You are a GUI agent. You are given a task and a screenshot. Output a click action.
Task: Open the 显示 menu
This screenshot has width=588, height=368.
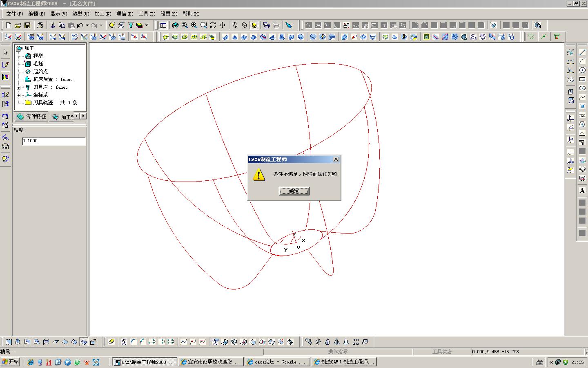tap(58, 14)
